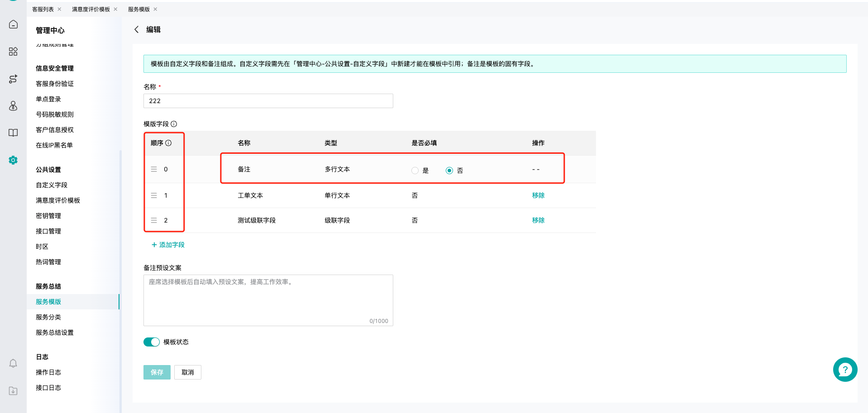Click the 多行文本 type cell

point(337,169)
